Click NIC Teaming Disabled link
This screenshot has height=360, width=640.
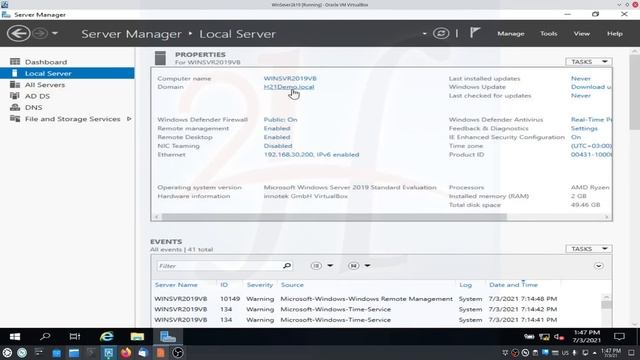tap(278, 146)
